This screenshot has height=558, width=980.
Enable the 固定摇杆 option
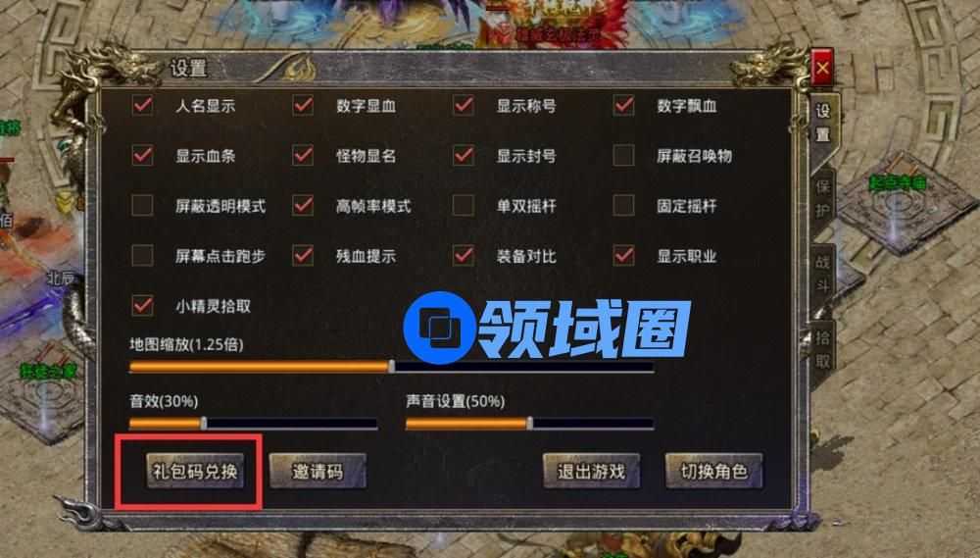pyautogui.click(x=623, y=205)
